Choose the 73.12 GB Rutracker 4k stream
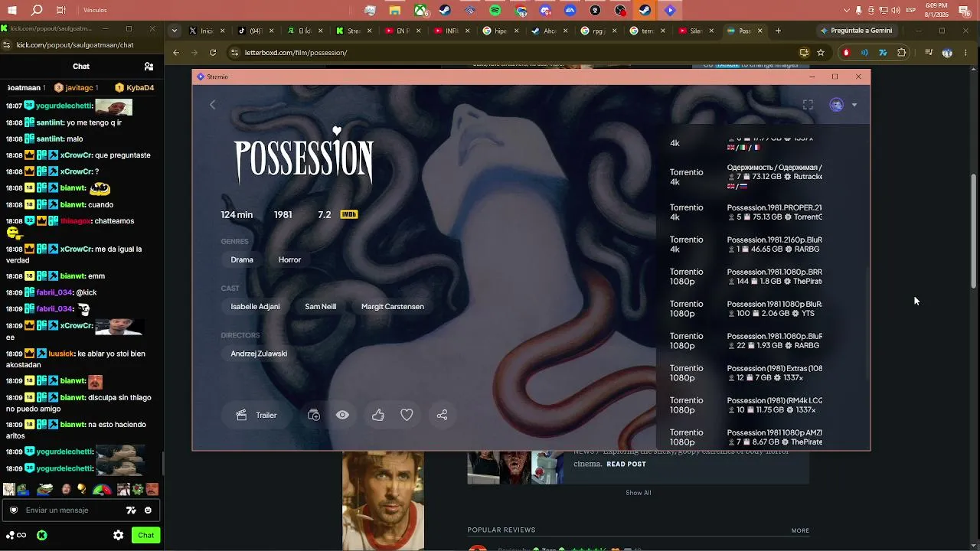The width and height of the screenshot is (980, 551). [746, 177]
